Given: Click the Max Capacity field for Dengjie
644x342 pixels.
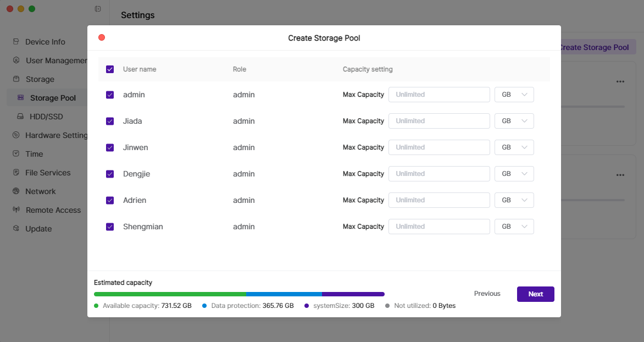Looking at the screenshot, I should point(439,173).
